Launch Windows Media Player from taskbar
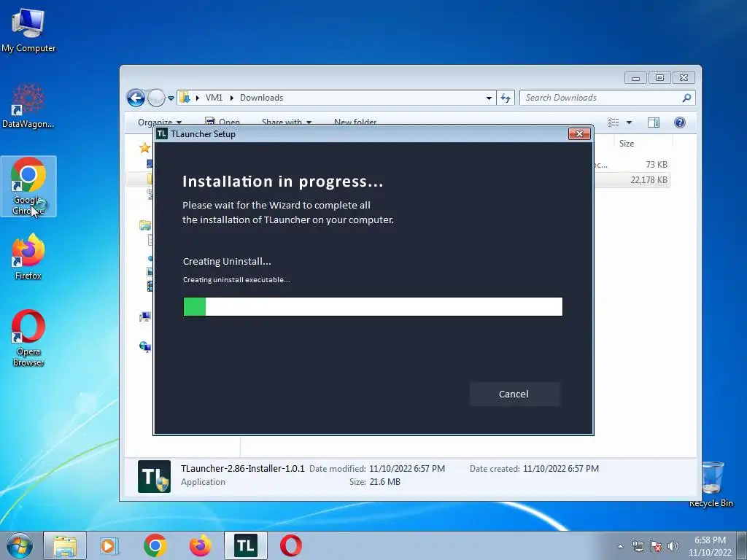747x560 pixels. click(109, 545)
